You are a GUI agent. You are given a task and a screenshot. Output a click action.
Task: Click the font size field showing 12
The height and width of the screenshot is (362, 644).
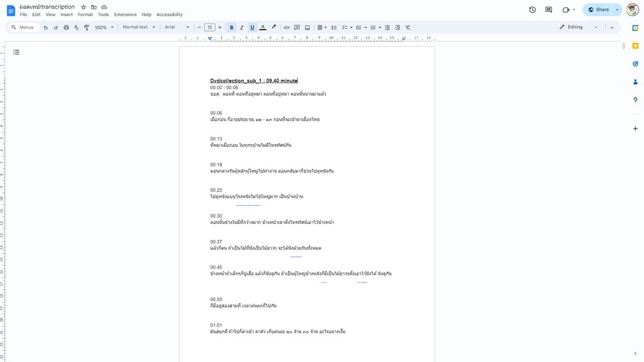209,27
